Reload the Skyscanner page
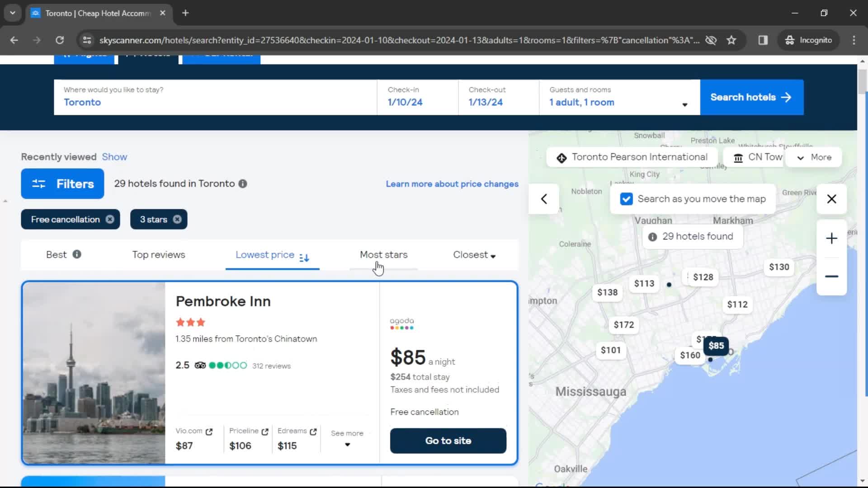Viewport: 868px width, 488px height. click(x=60, y=40)
